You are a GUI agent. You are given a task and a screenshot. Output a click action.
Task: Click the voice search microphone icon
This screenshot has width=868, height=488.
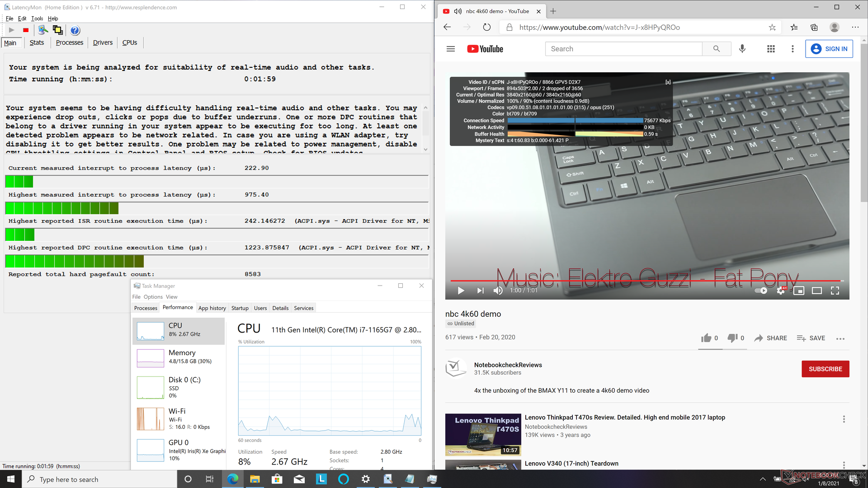tap(742, 49)
